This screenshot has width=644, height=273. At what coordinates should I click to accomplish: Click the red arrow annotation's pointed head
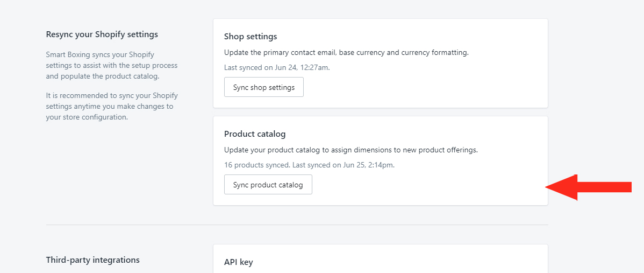[x=561, y=187]
